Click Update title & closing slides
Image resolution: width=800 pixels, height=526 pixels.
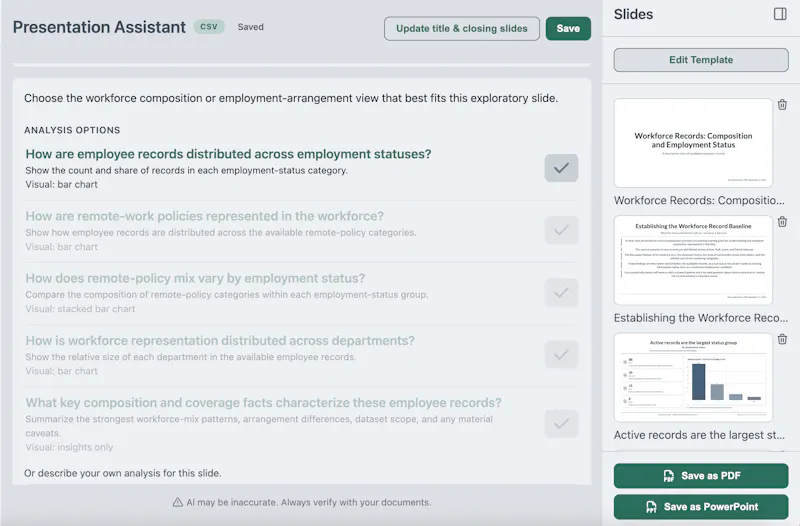462,29
